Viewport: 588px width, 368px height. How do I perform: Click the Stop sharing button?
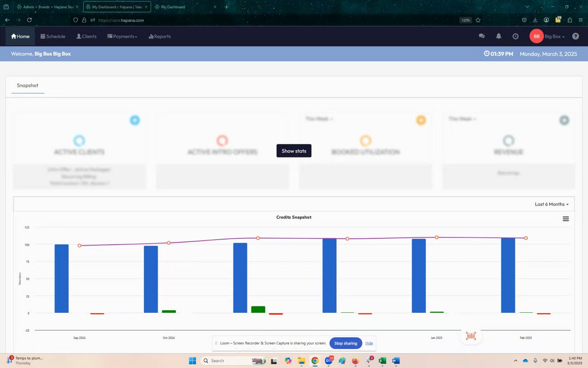345,343
